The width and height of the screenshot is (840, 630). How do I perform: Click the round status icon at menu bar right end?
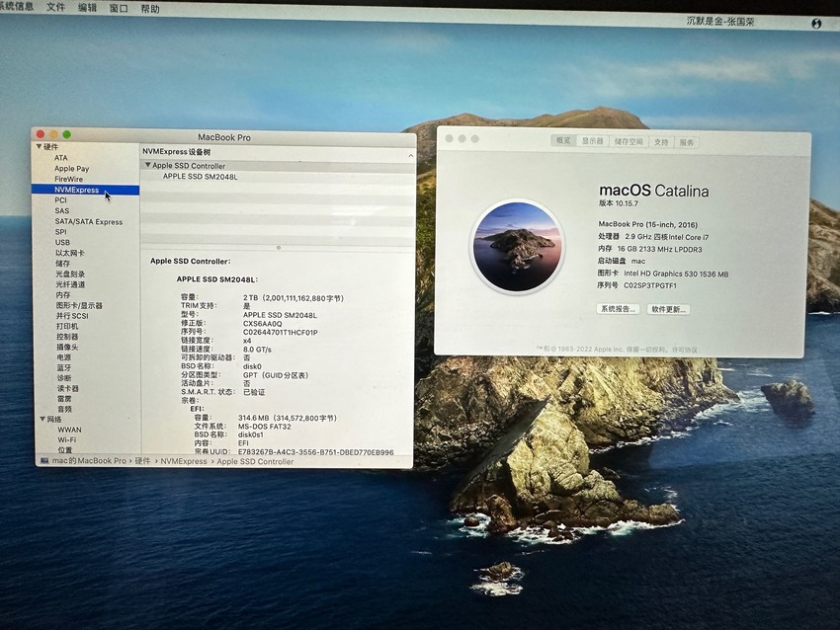816,23
